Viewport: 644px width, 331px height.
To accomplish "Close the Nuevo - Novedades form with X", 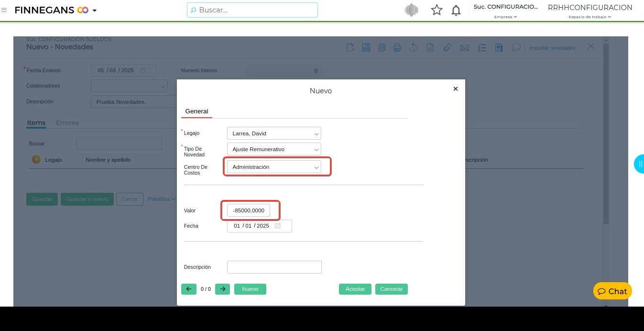I will tap(591, 46).
